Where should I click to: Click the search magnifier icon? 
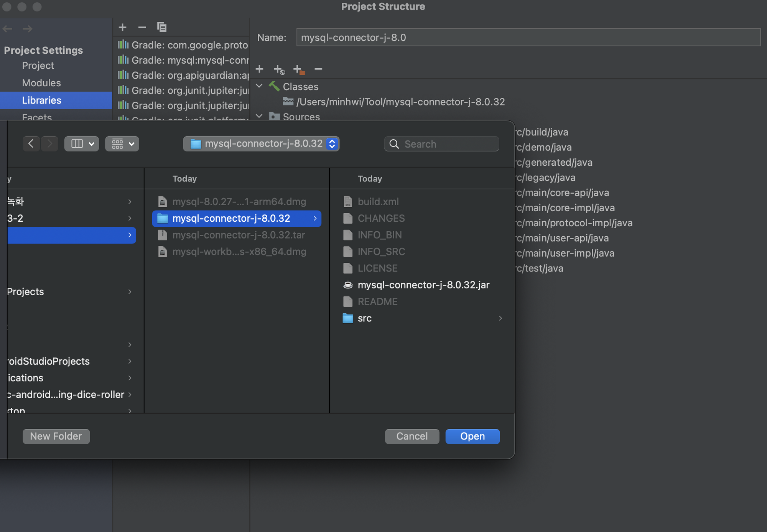pyautogui.click(x=394, y=144)
